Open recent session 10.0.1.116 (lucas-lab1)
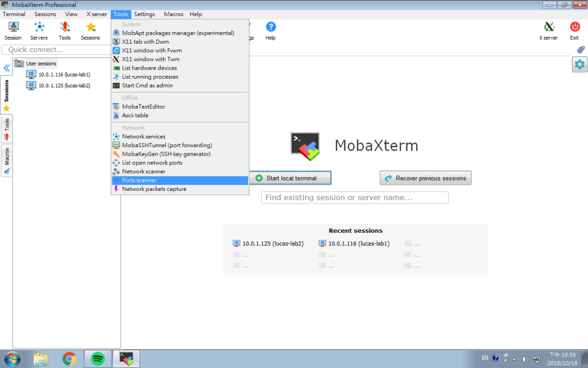 (354, 243)
